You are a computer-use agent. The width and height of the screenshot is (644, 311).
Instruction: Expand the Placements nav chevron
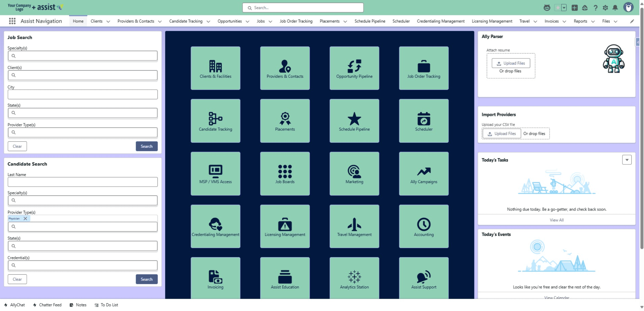345,22
